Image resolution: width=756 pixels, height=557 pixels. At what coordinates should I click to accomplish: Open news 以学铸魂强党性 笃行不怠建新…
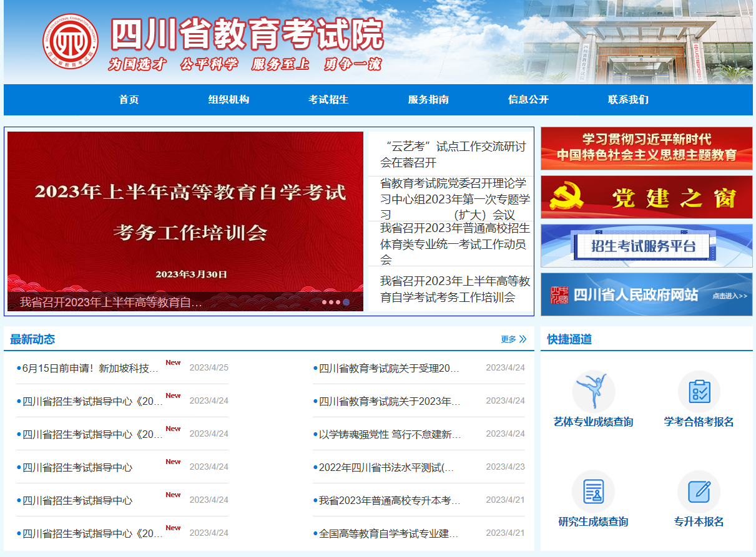pyautogui.click(x=390, y=434)
